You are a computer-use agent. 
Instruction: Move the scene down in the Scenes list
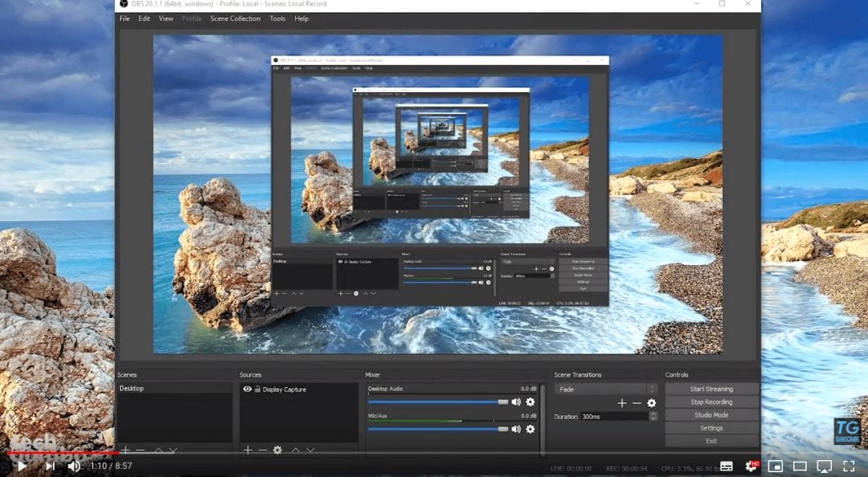click(174, 450)
